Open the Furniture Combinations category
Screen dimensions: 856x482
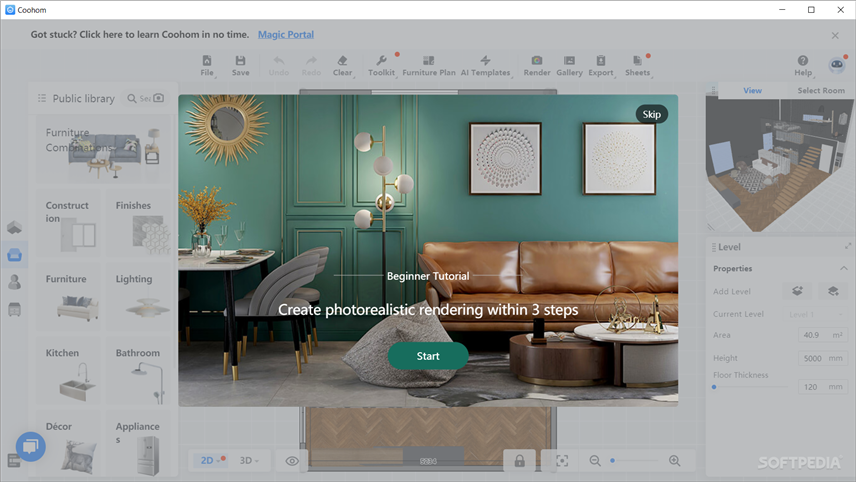[x=104, y=150]
